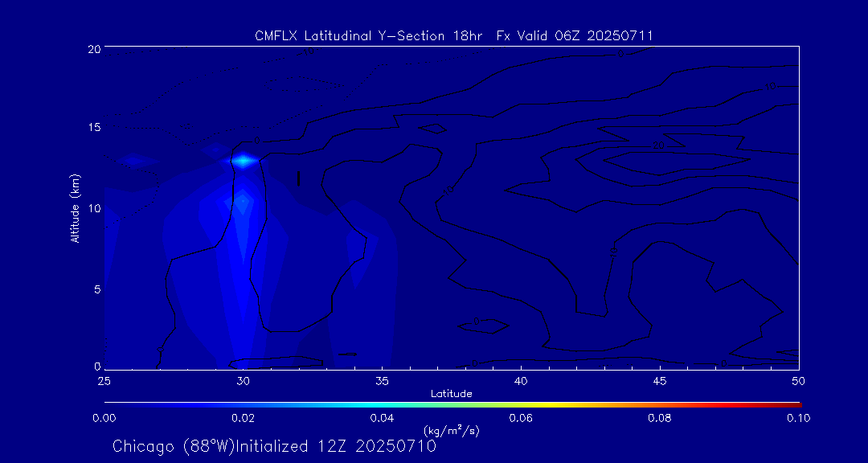868x463 pixels.
Task: Click latitude axis tick label 50
Action: 798,381
